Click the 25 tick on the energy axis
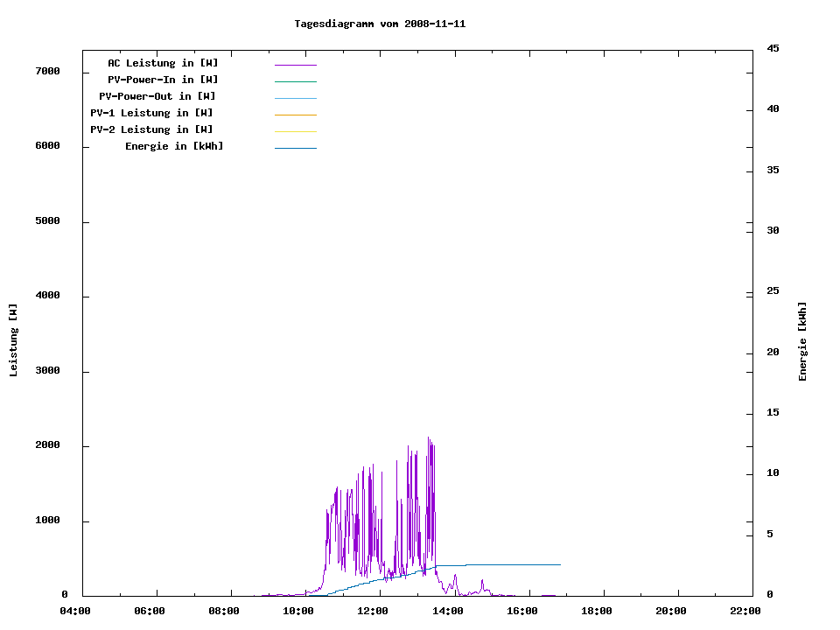The image size is (840, 630). coord(773,290)
